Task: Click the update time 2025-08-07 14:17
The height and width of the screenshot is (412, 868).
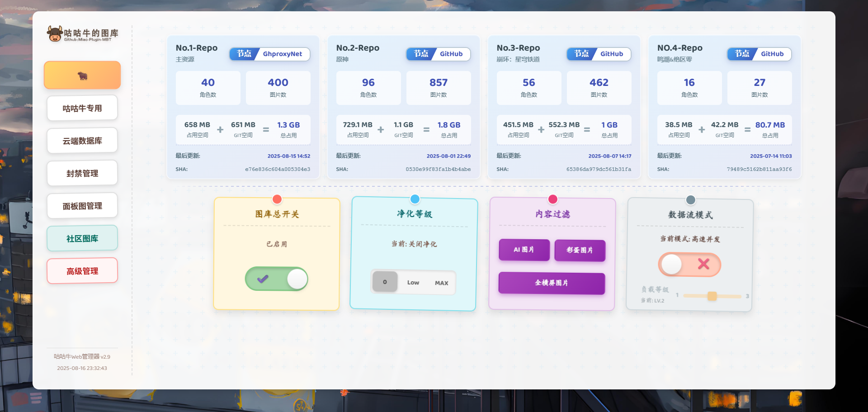Action: pyautogui.click(x=610, y=156)
